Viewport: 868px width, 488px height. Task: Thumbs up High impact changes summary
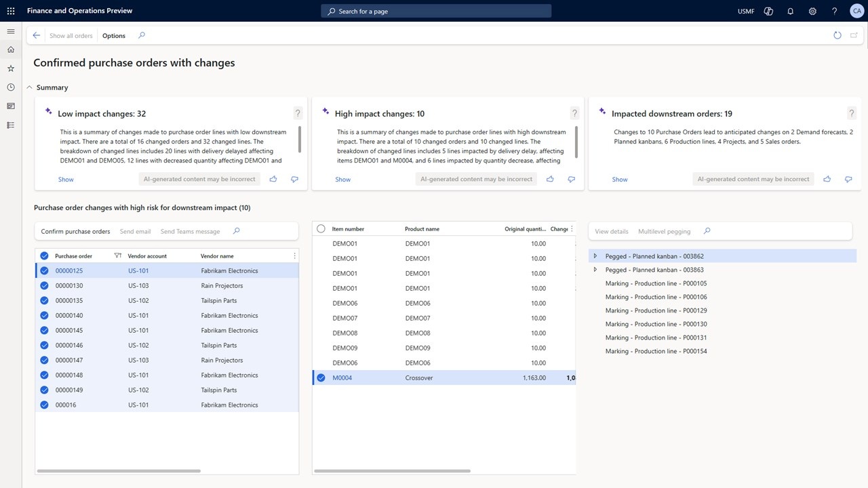pyautogui.click(x=550, y=180)
